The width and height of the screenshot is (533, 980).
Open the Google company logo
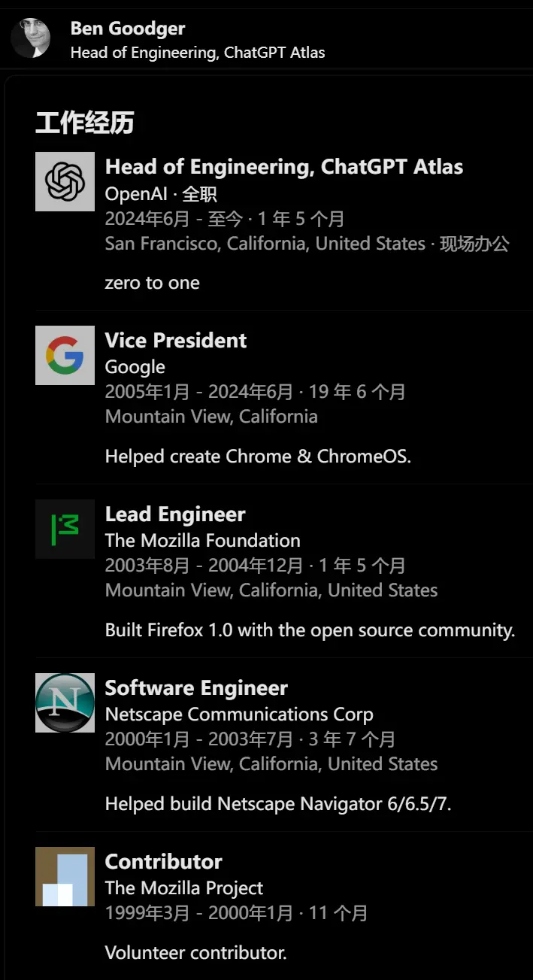pos(65,355)
